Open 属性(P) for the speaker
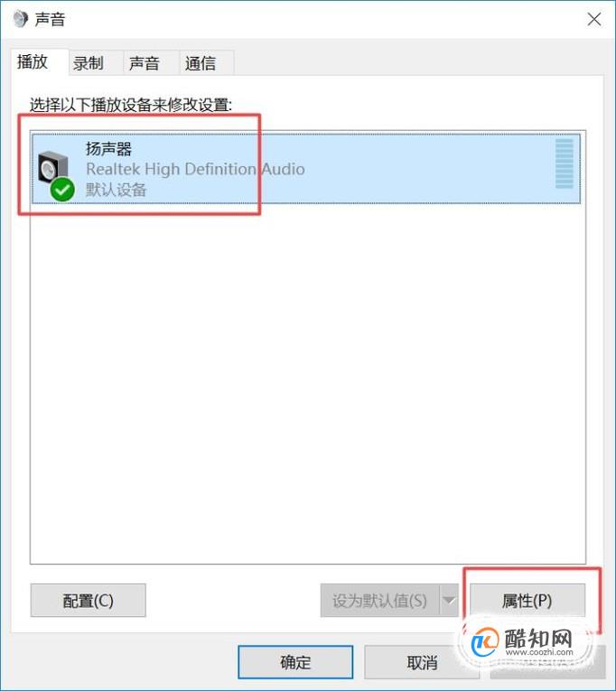 527,600
